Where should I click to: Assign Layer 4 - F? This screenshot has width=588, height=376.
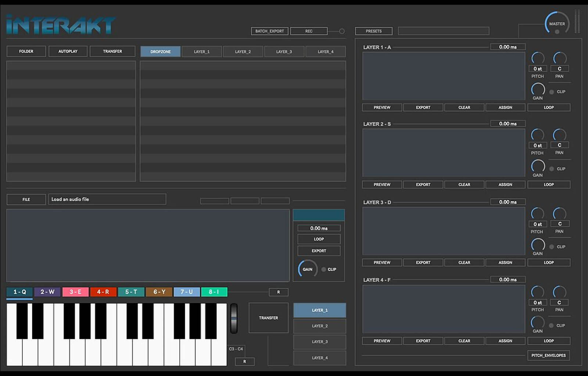click(x=505, y=341)
